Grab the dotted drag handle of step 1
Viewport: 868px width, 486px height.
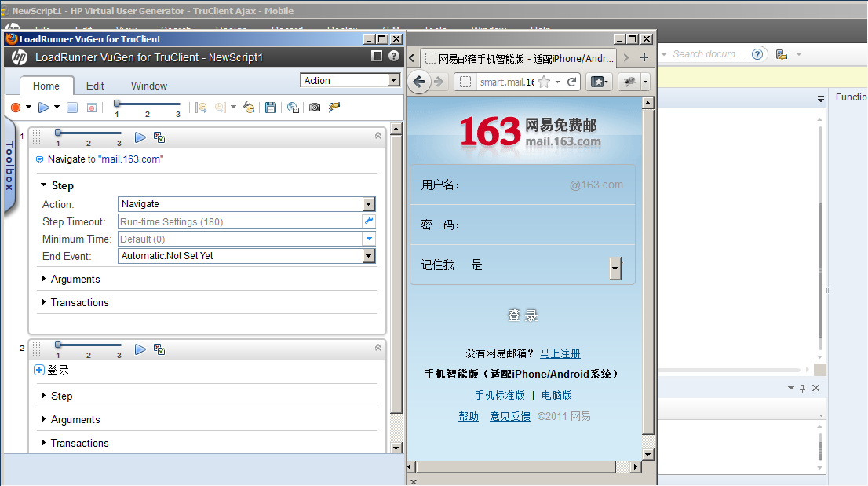tap(37, 137)
